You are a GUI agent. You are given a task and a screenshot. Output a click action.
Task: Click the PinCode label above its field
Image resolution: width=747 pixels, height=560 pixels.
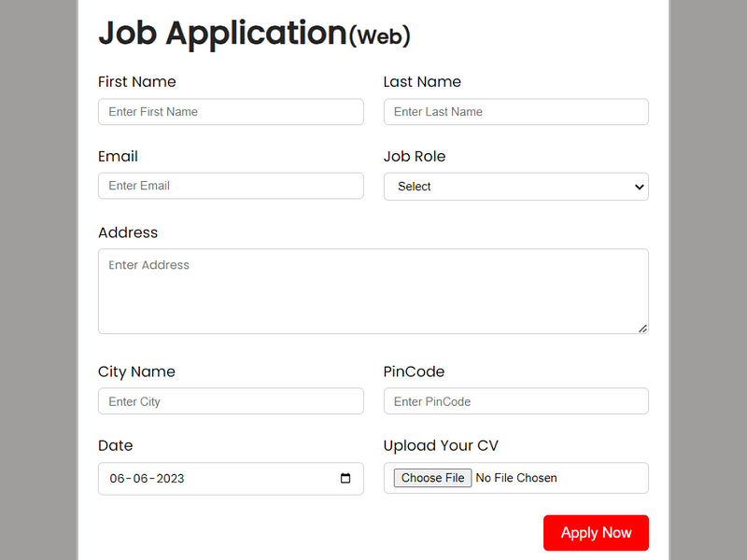(414, 371)
